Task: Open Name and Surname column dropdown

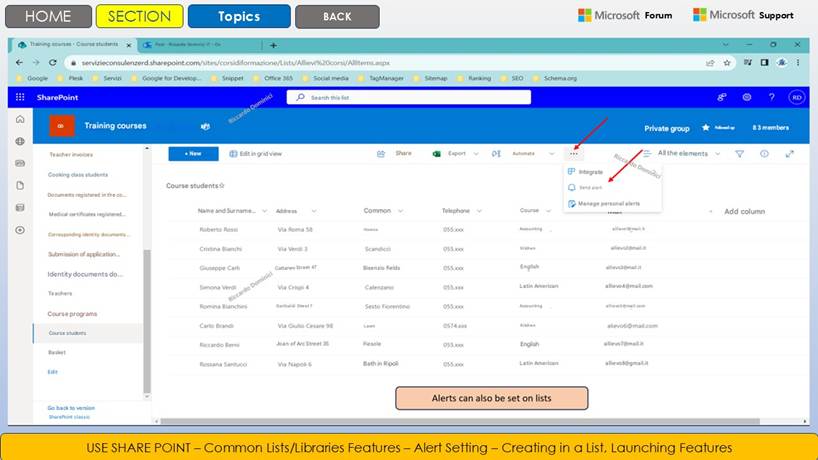Action: coord(264,211)
